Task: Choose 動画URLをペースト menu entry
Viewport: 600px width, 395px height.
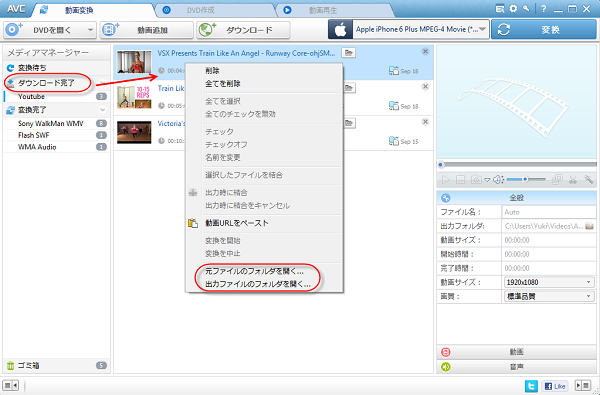Action: (264, 223)
